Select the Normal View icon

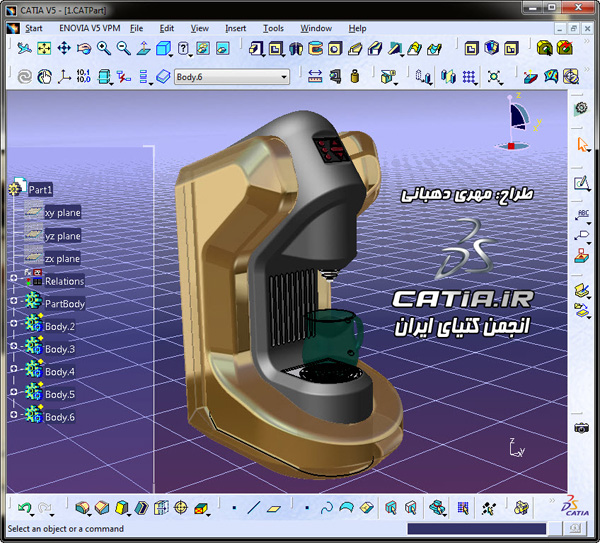click(143, 49)
